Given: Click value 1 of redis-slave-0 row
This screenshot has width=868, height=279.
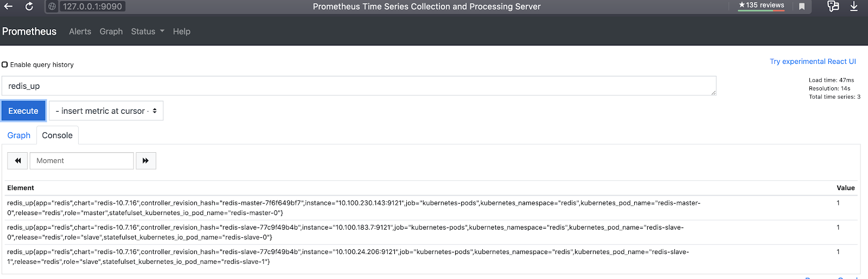Looking at the screenshot, I should 838,228.
